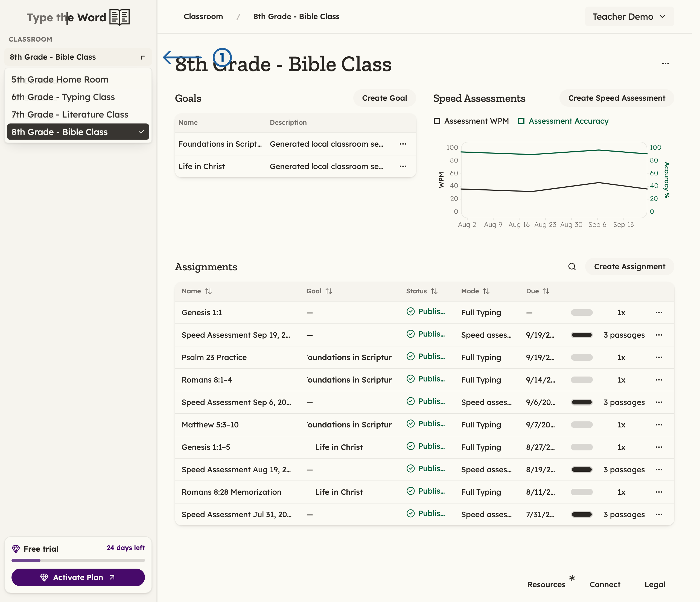This screenshot has height=602, width=700.
Task: Select 7th Grade - Literature Class from the class list
Action: pyautogui.click(x=78, y=115)
